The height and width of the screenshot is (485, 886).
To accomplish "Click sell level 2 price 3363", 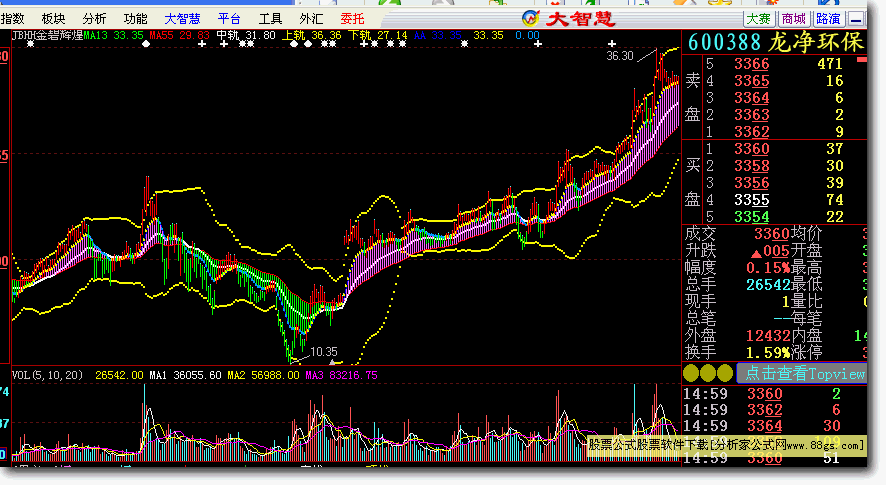I will click(752, 115).
